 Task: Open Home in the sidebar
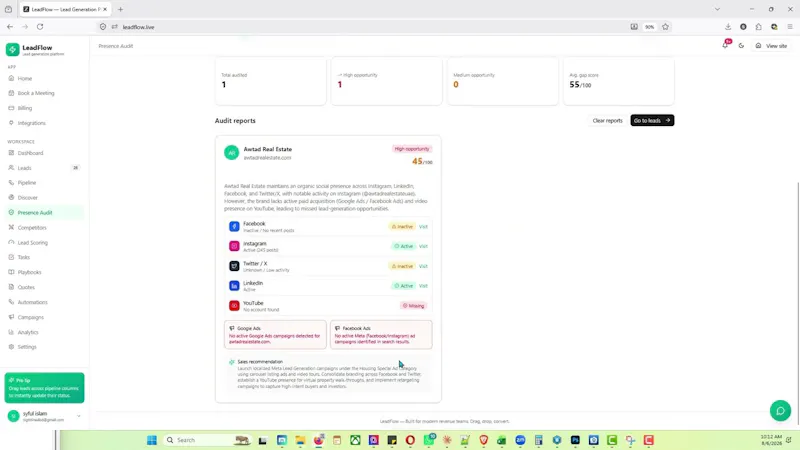(24, 79)
